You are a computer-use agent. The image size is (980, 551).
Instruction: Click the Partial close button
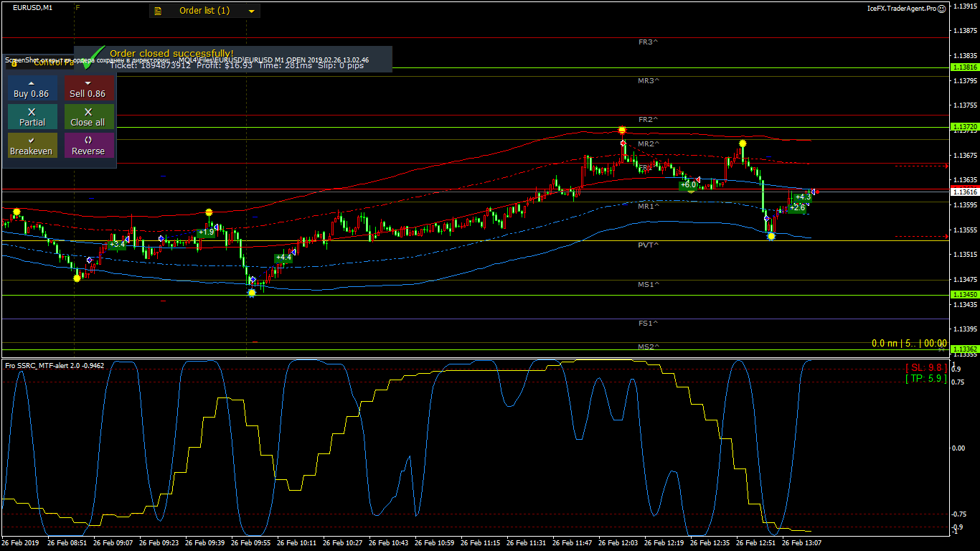[x=32, y=117]
